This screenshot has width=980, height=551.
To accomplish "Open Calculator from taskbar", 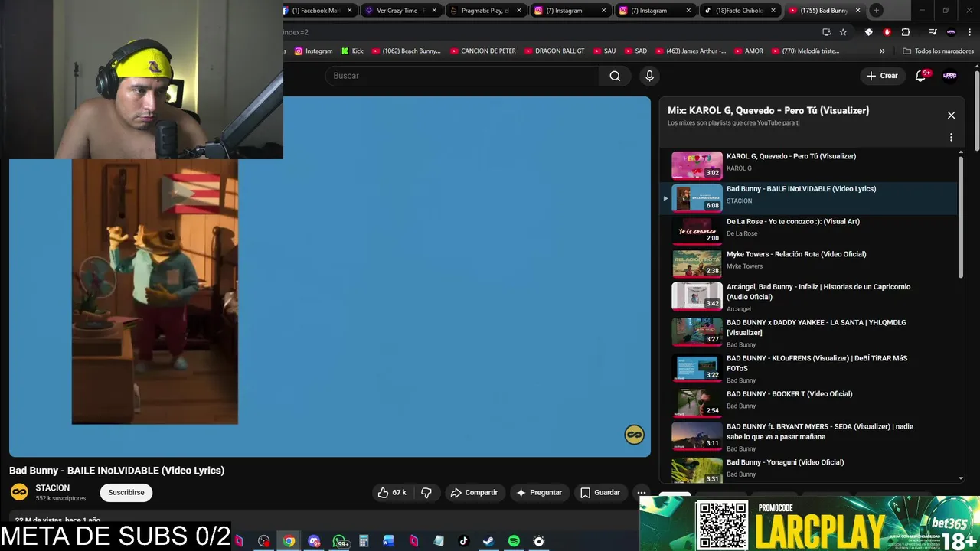I will pyautogui.click(x=364, y=541).
